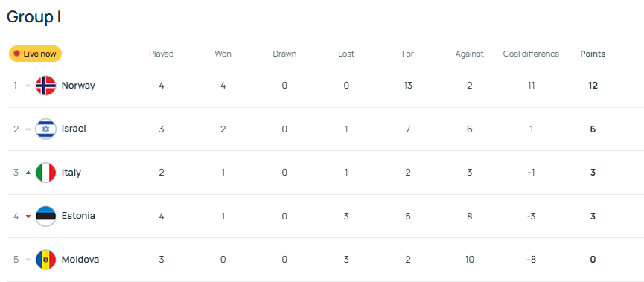Open the Norway team link
Image resolution: width=644 pixels, height=282 pixels.
pyautogui.click(x=78, y=86)
